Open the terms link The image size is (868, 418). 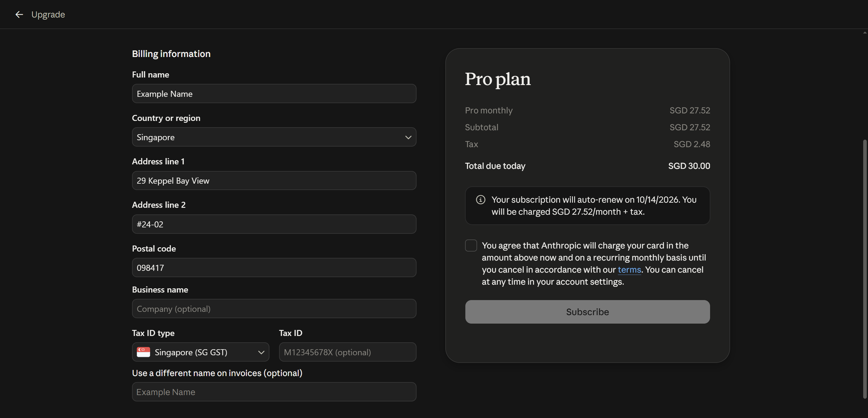tap(629, 270)
